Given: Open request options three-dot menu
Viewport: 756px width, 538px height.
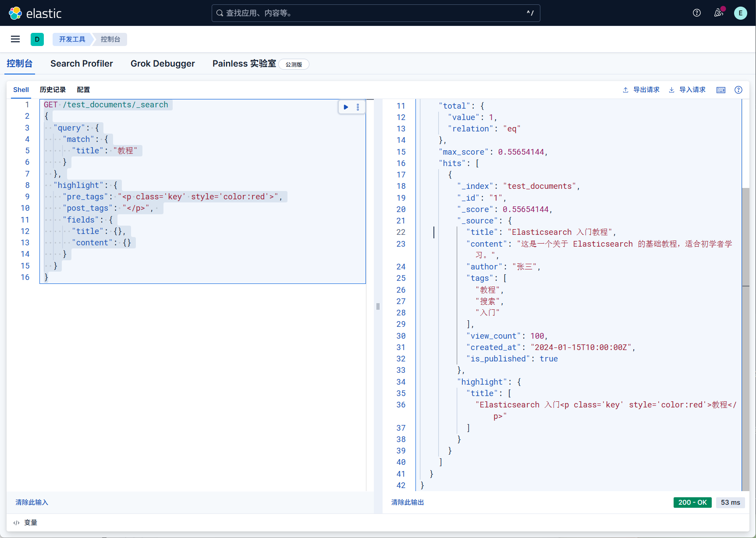Looking at the screenshot, I should pyautogui.click(x=358, y=107).
